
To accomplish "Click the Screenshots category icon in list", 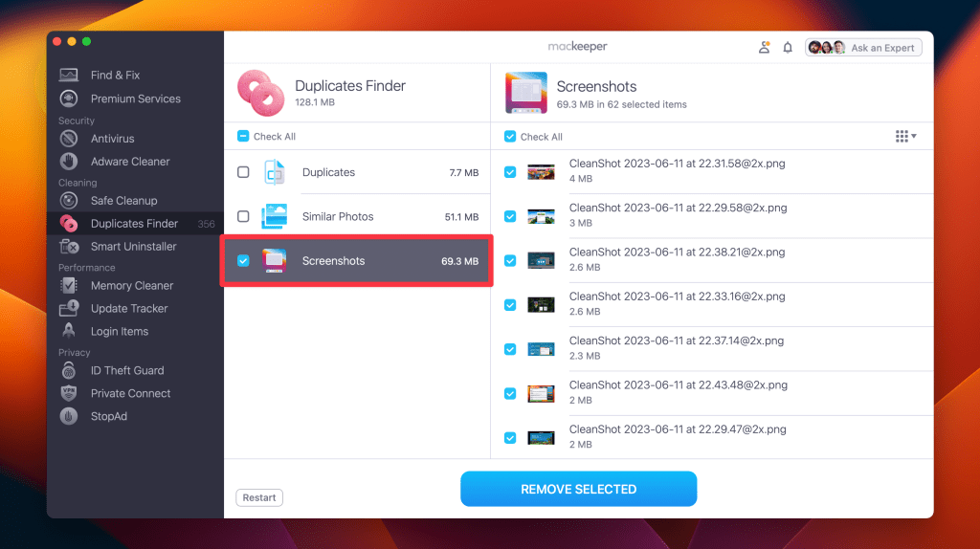I will point(275,261).
